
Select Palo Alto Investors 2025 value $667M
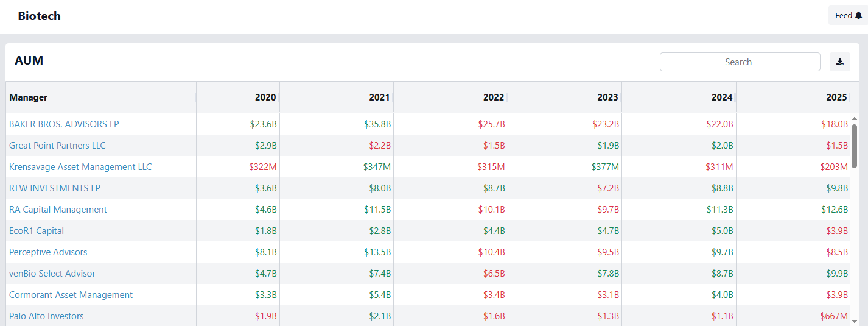tap(835, 316)
